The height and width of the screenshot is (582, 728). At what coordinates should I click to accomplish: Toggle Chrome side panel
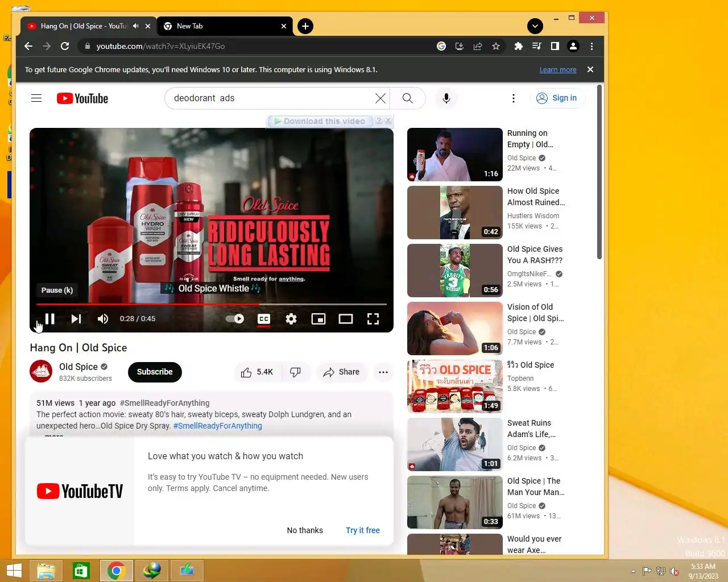tap(555, 46)
